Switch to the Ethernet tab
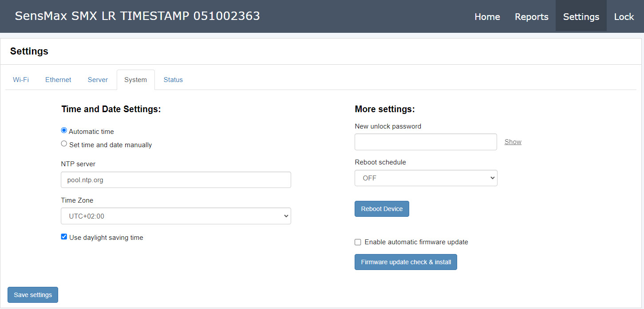 [x=58, y=80]
